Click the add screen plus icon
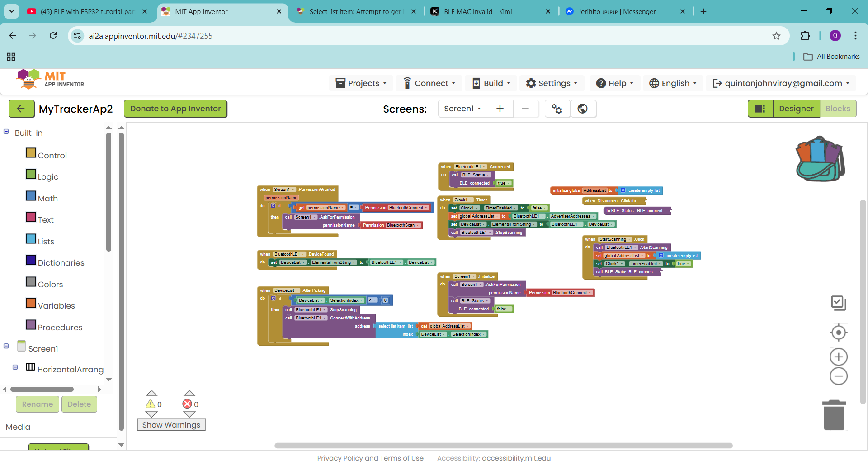This screenshot has width=868, height=466. click(500, 109)
